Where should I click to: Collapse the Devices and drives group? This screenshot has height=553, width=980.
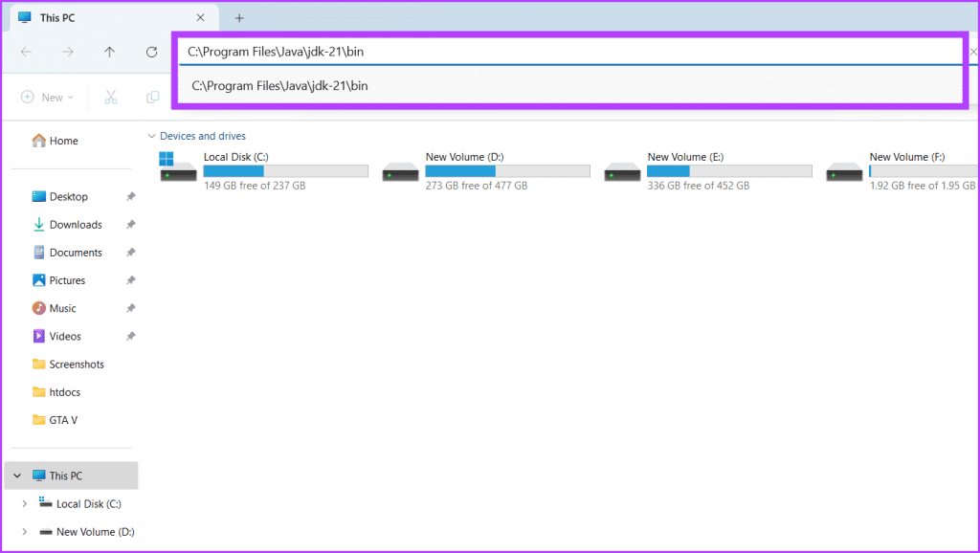pos(151,136)
